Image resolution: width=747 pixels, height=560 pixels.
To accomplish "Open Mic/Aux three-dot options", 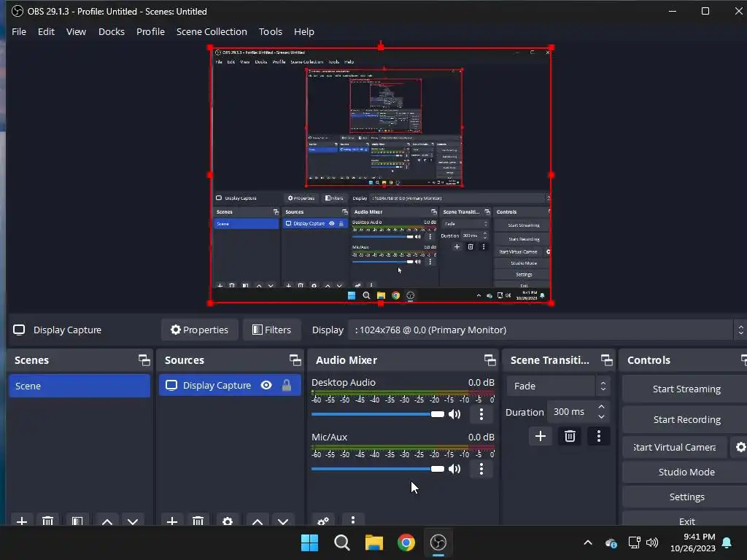I will pos(481,469).
